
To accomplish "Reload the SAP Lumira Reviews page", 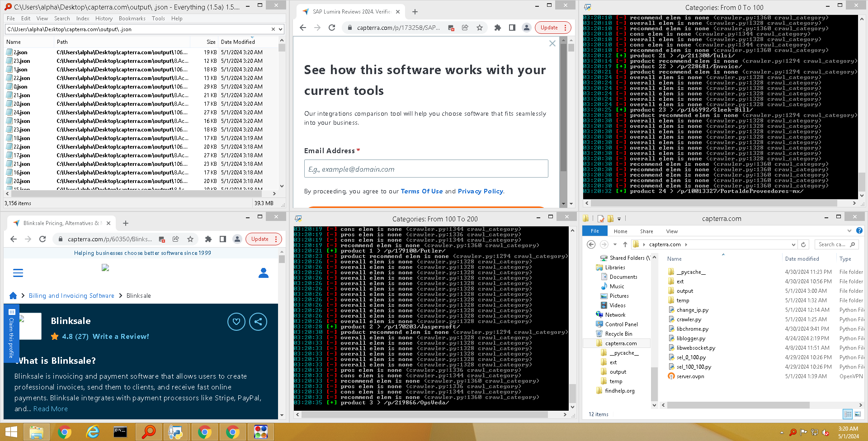I will pos(332,28).
